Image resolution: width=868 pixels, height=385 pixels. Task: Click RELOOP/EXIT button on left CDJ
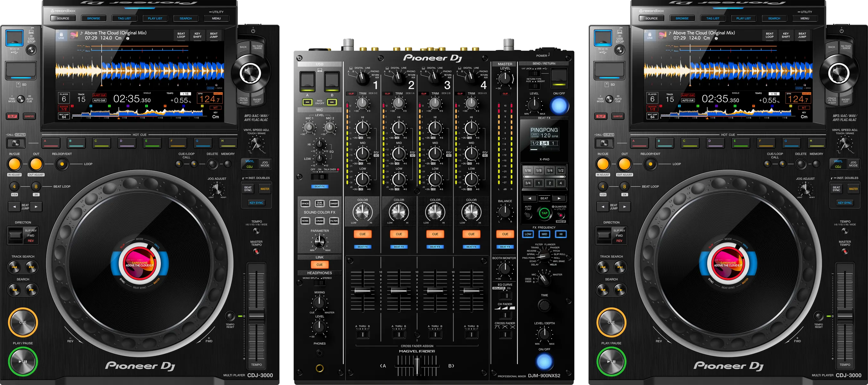tap(62, 164)
